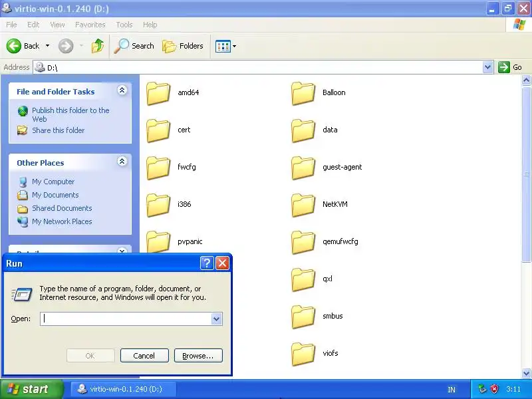Screen dimensions: 532x399
Task: Open the File menu
Action: pos(11,25)
